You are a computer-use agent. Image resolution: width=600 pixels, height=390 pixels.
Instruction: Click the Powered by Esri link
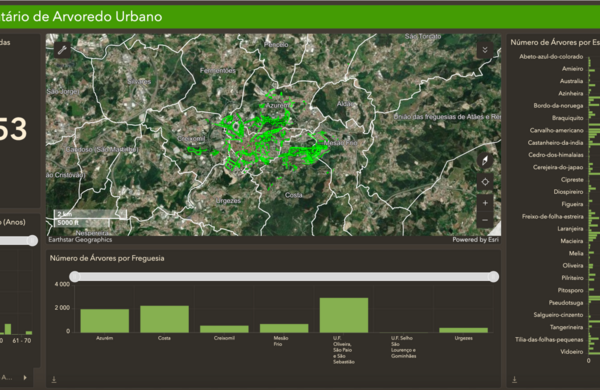(x=475, y=240)
